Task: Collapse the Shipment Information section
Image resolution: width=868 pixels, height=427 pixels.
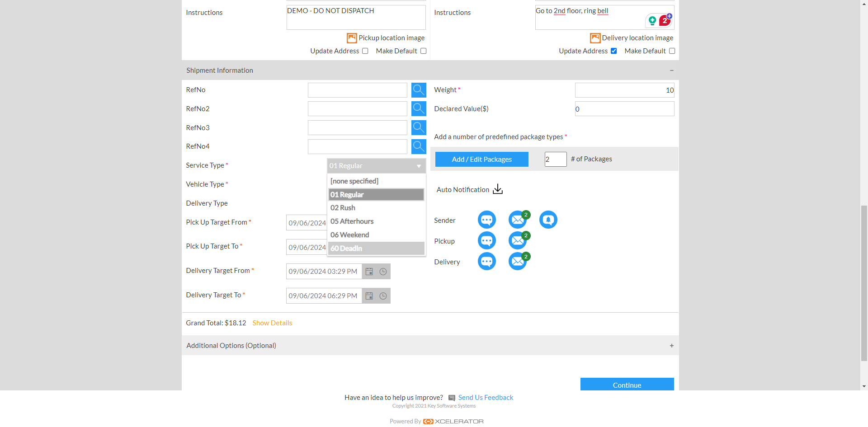Action: click(672, 70)
